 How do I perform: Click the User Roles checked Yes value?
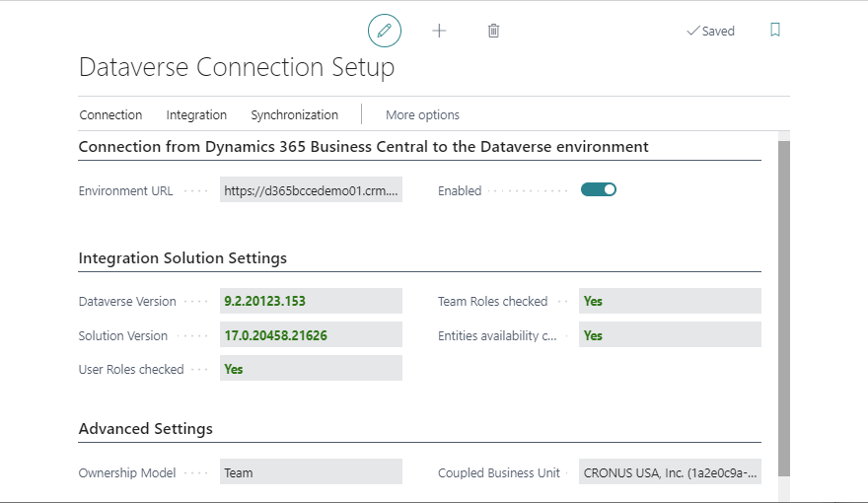pos(311,369)
